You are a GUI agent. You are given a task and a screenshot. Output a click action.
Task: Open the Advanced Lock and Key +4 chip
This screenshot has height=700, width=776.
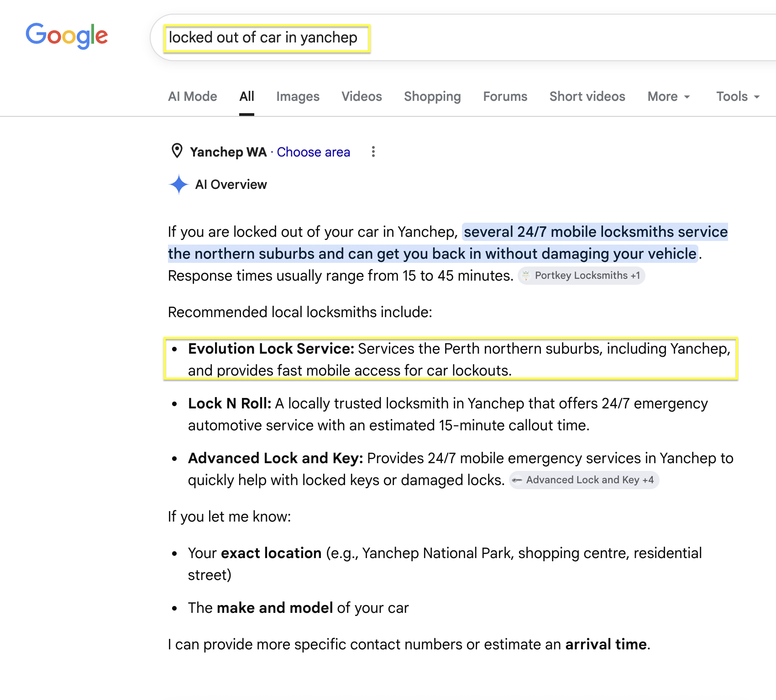click(x=584, y=480)
